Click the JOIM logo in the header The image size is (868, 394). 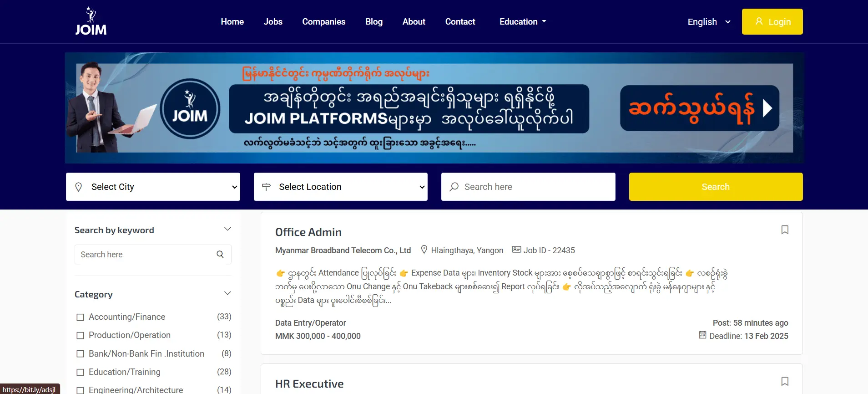pyautogui.click(x=91, y=21)
